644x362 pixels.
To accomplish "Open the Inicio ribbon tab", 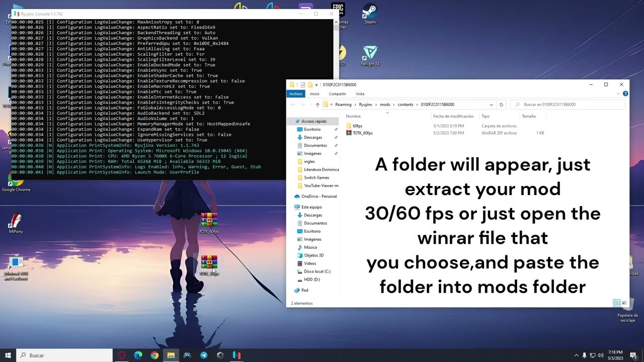I will (x=314, y=94).
